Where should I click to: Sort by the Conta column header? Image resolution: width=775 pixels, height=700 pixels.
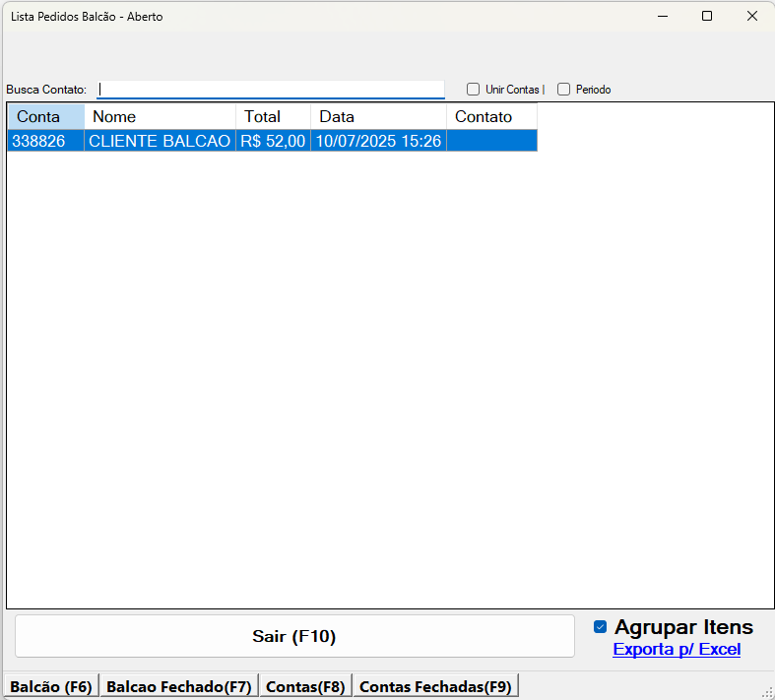coord(45,116)
